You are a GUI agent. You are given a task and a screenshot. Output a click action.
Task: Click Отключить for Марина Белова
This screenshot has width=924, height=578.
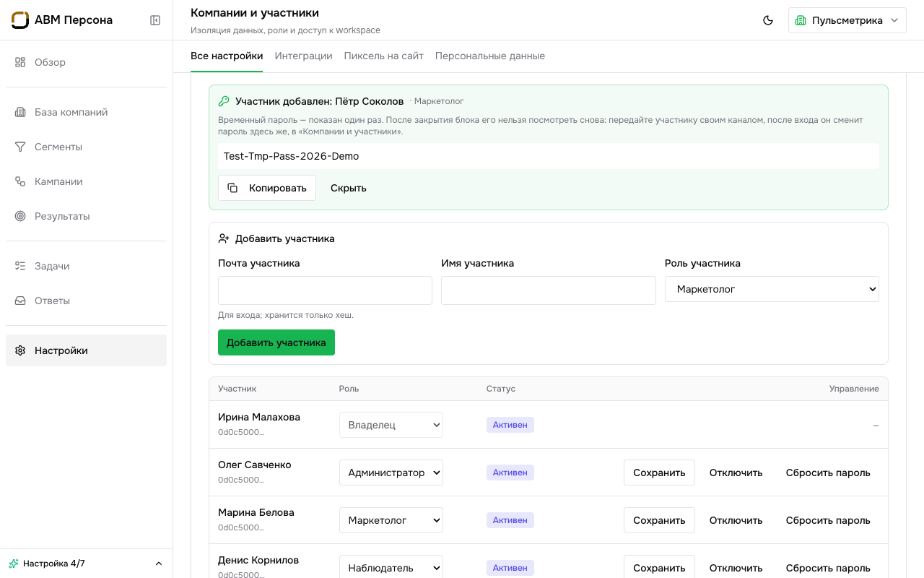(x=736, y=520)
